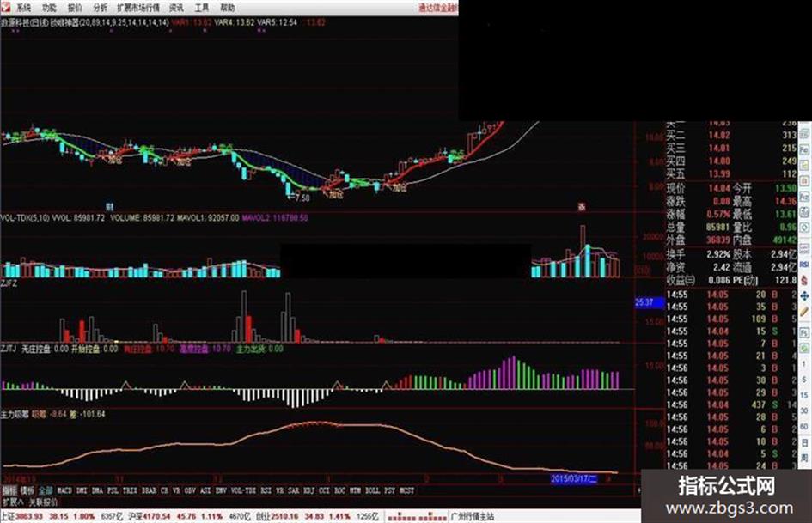Switch to the DMA indicator
This screenshot has height=523, width=812.
(x=97, y=490)
